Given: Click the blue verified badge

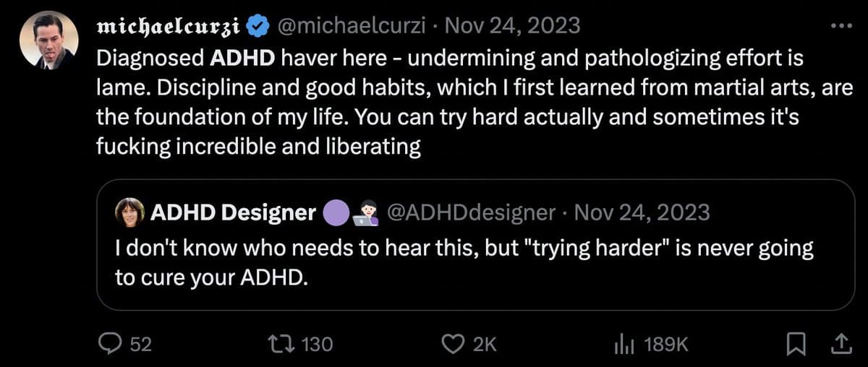Looking at the screenshot, I should (257, 27).
